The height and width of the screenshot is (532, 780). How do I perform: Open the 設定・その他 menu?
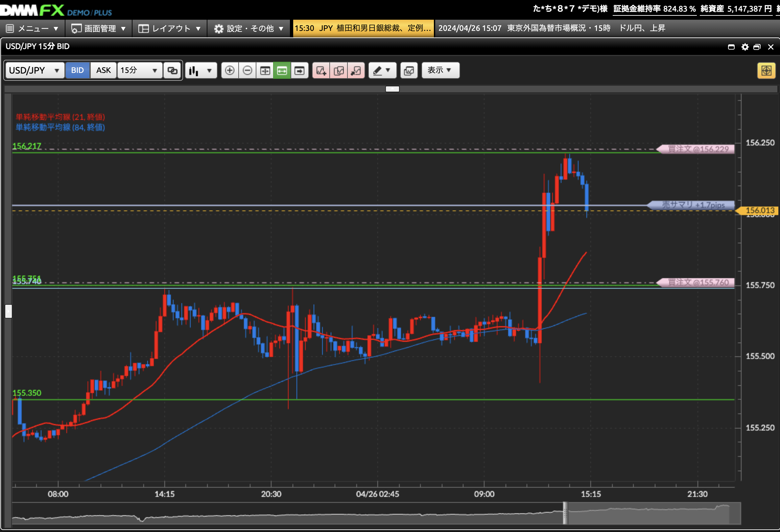coord(249,29)
